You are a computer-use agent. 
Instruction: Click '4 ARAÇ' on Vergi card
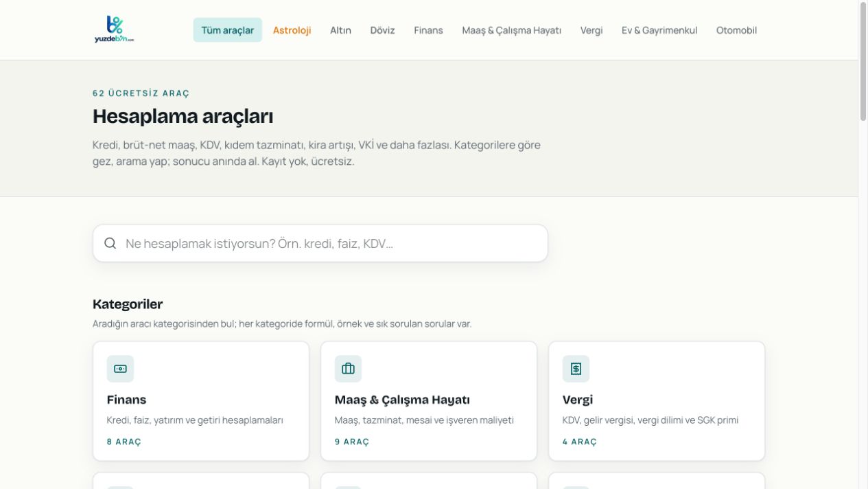coord(579,442)
